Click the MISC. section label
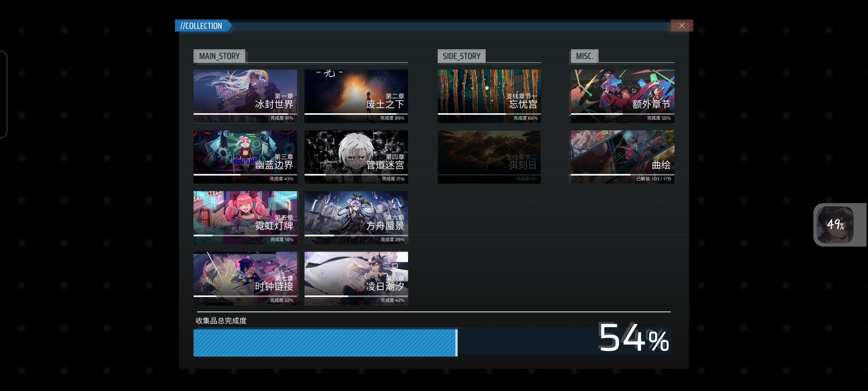Viewport: 868px width, 391px height. click(x=584, y=56)
